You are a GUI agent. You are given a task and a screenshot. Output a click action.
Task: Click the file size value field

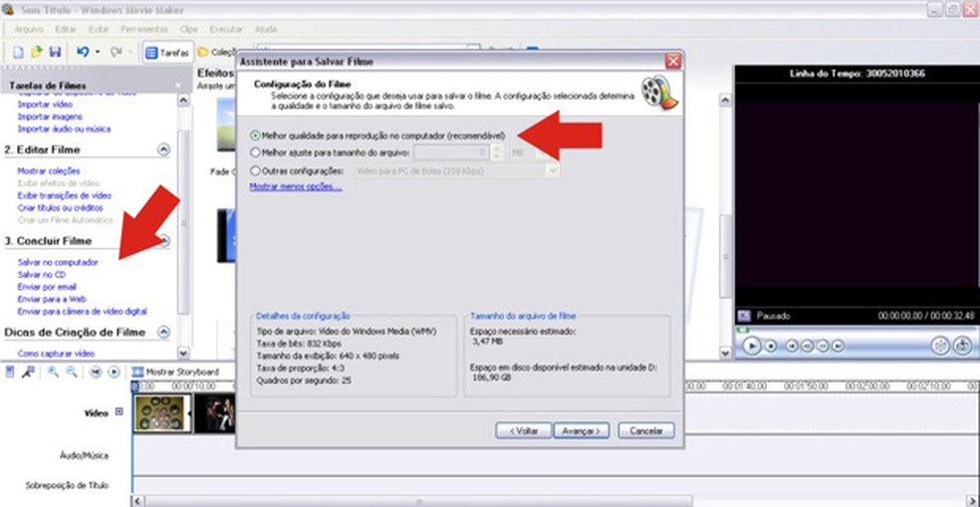tap(452, 152)
